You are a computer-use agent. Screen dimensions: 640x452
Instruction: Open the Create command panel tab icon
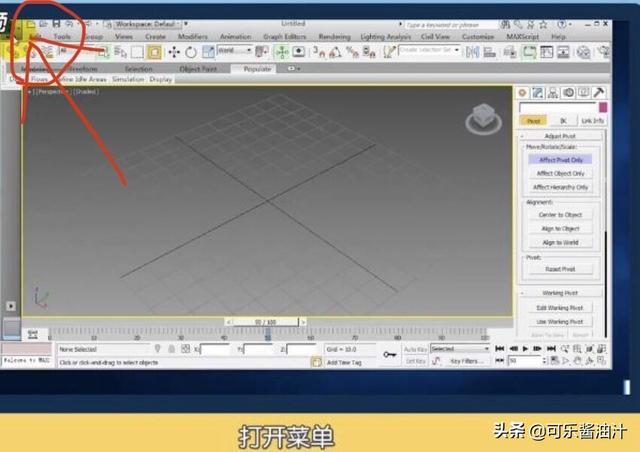pos(522,93)
